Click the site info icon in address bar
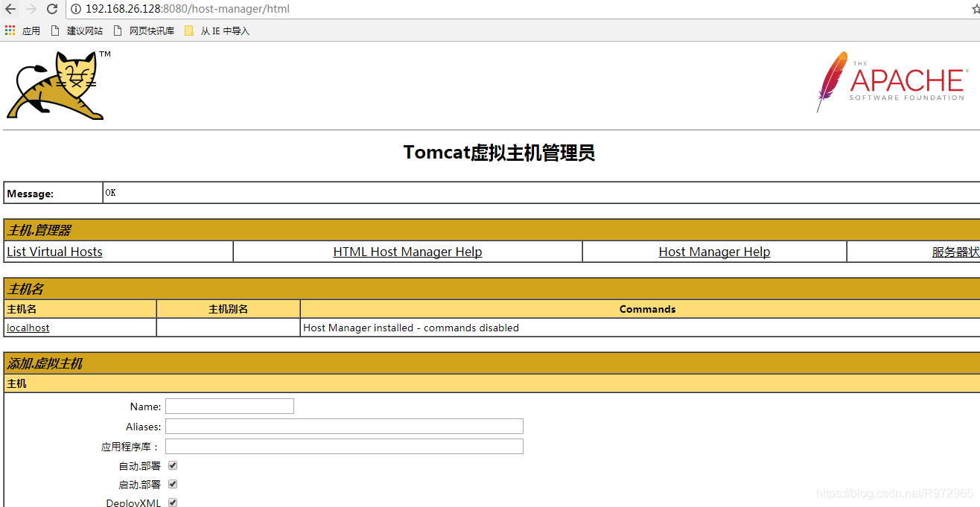980x507 pixels. tap(77, 9)
